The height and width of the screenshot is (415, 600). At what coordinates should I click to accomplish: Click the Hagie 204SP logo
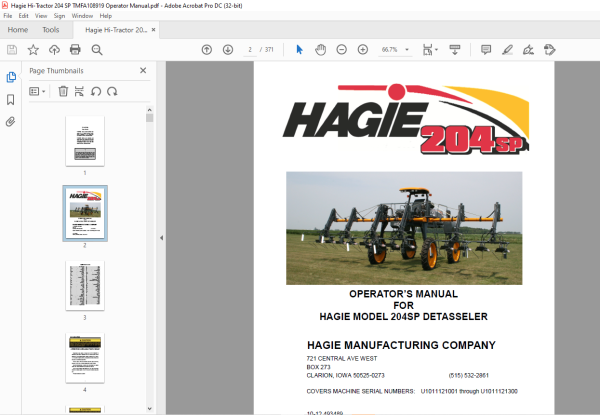coord(406,119)
